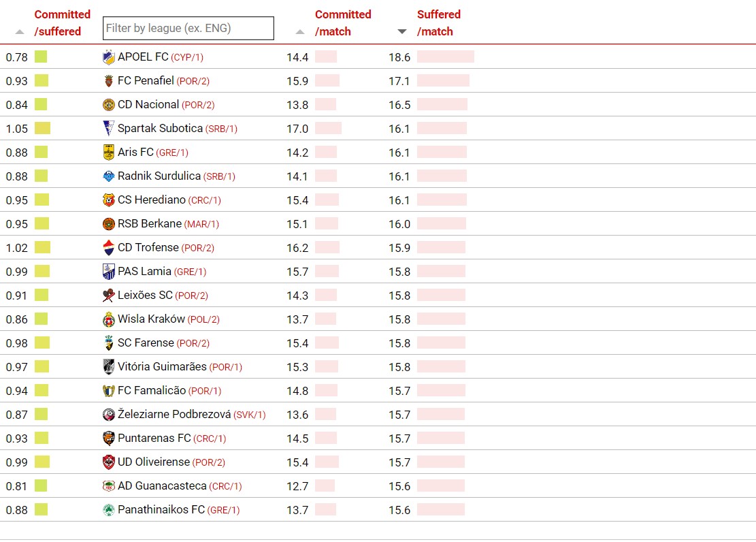Focus the Filter by league input field
Viewport: 756px width, 542px height.
pyautogui.click(x=188, y=28)
